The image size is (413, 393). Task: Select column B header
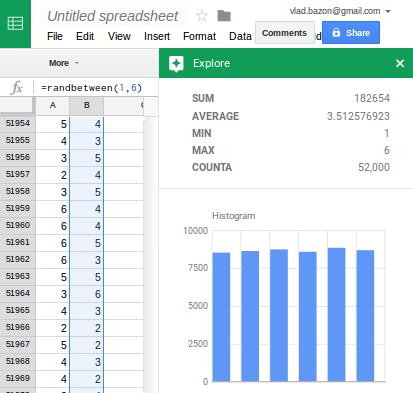87,106
